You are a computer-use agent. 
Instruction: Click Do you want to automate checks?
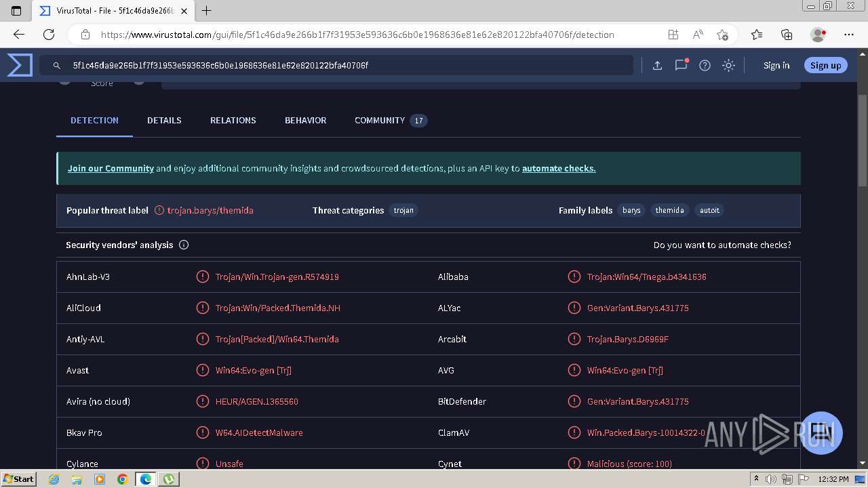pos(722,245)
